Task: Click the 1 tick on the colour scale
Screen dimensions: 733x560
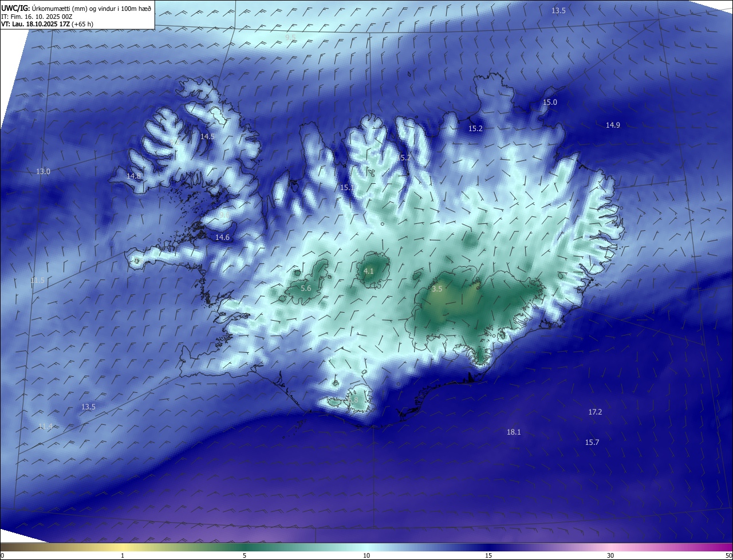Action: coord(123,555)
